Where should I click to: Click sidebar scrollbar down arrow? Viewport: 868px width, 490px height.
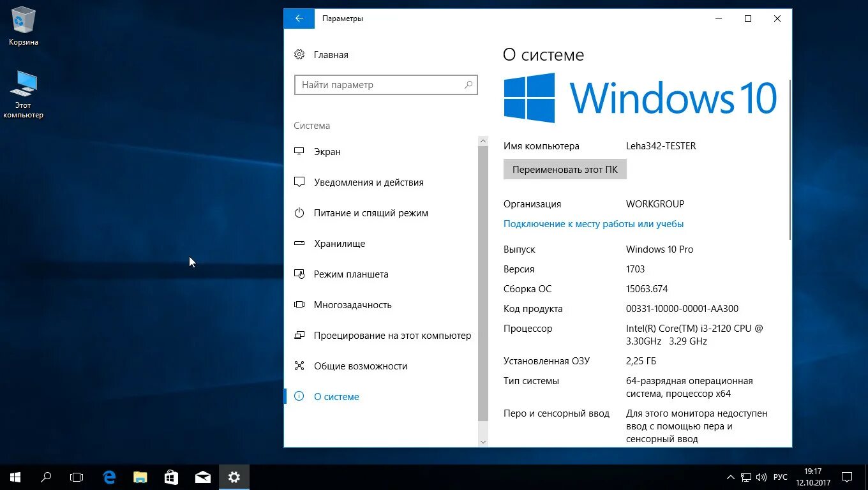pyautogui.click(x=483, y=442)
